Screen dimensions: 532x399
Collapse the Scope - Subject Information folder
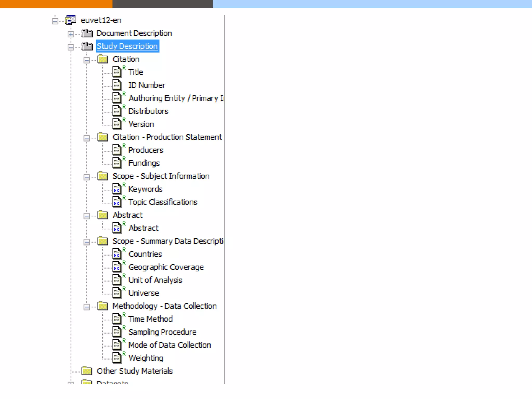87,177
